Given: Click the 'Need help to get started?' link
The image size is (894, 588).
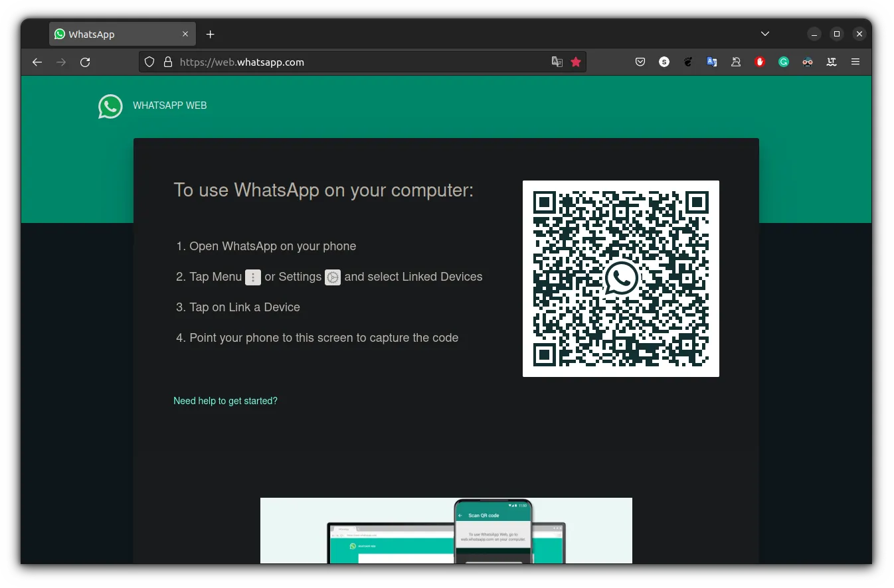Looking at the screenshot, I should pos(225,401).
